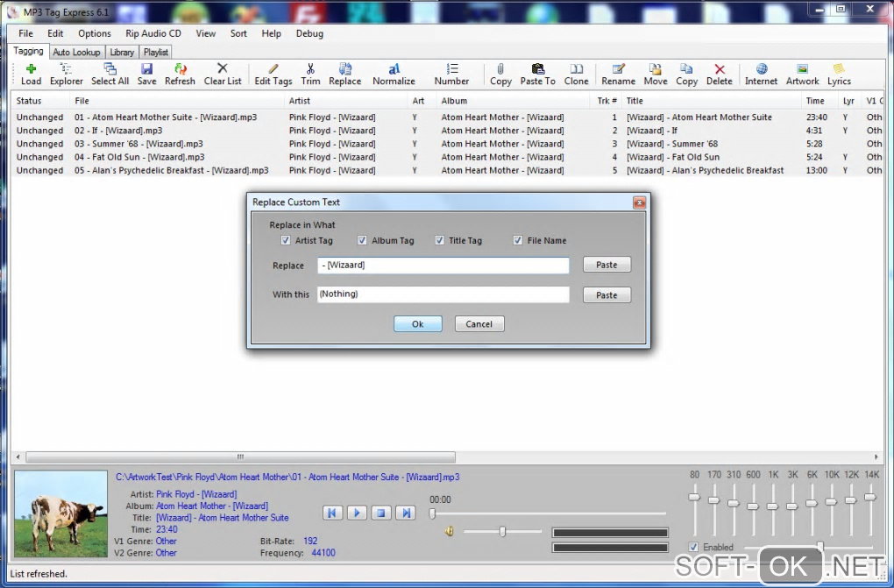This screenshot has width=894, height=588.
Task: Toggle the Album Tag checkbox
Action: (362, 240)
